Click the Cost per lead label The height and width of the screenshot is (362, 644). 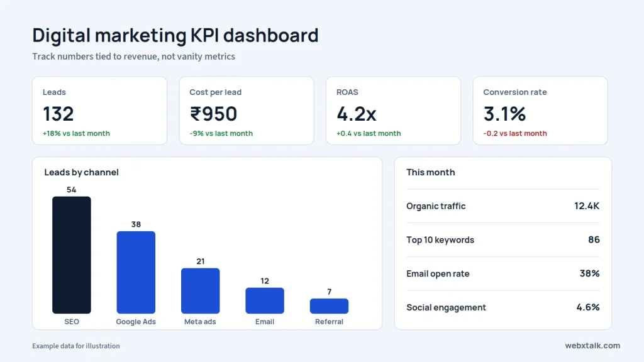click(x=215, y=92)
